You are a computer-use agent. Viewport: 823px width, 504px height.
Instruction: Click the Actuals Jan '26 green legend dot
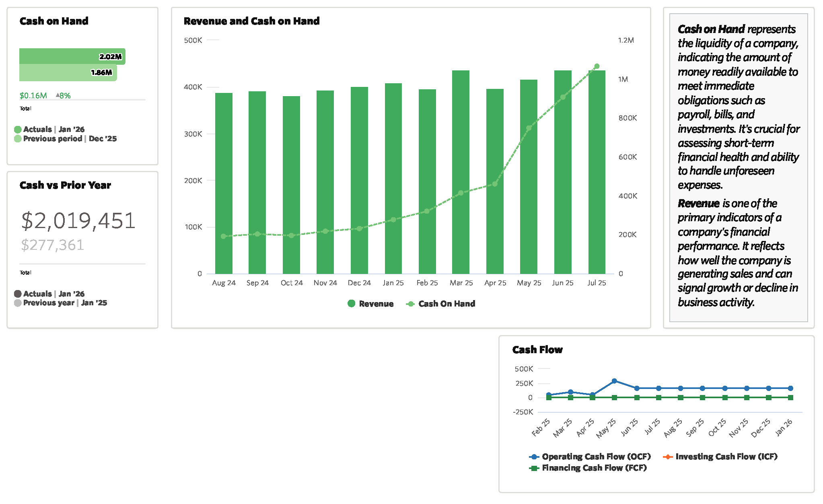click(18, 130)
